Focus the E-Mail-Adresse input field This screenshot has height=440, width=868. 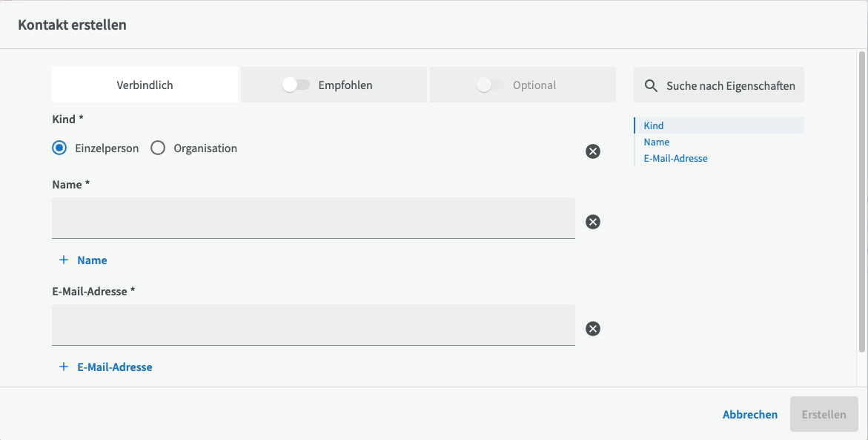(x=313, y=325)
